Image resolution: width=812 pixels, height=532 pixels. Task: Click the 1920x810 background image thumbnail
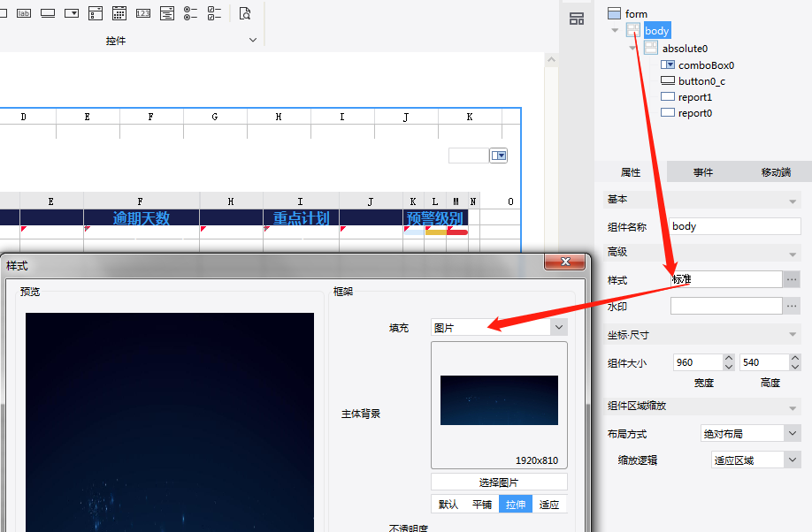(499, 400)
